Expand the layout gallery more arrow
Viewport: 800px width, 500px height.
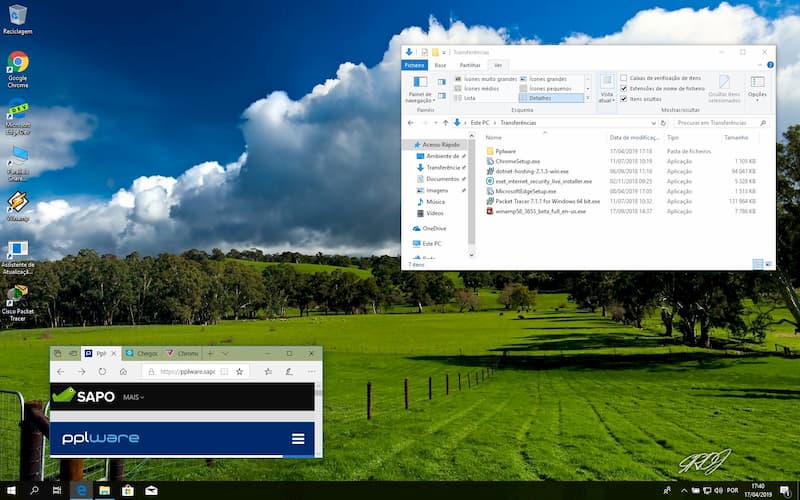(588, 97)
